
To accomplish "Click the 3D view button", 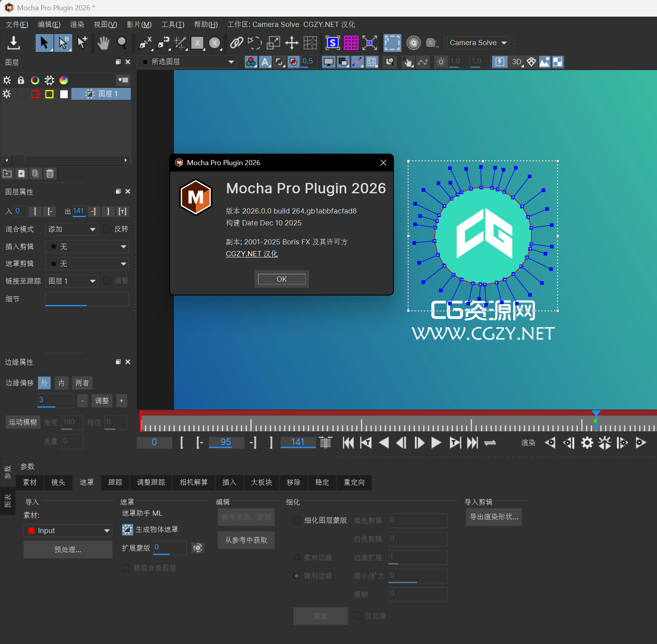I will (x=517, y=62).
